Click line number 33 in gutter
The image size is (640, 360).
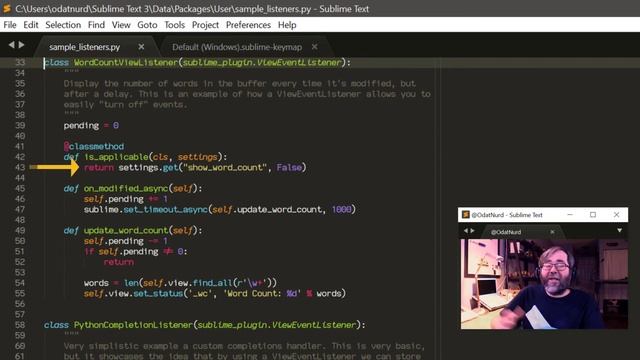pyautogui.click(x=20, y=62)
